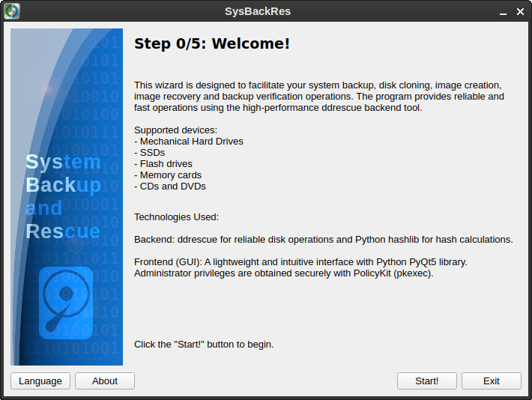Open the Language selection
Screen dimensions: 532x400
pyautogui.click(x=40, y=381)
